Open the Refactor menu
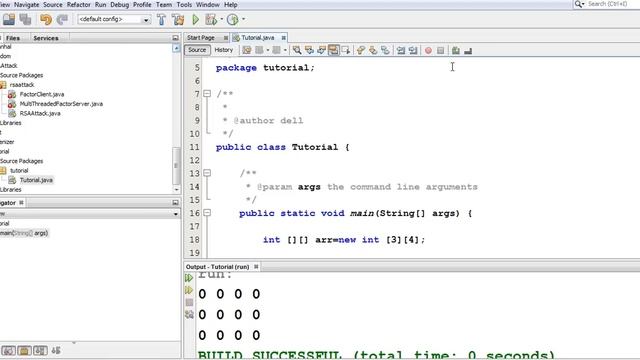 pos(78,4)
